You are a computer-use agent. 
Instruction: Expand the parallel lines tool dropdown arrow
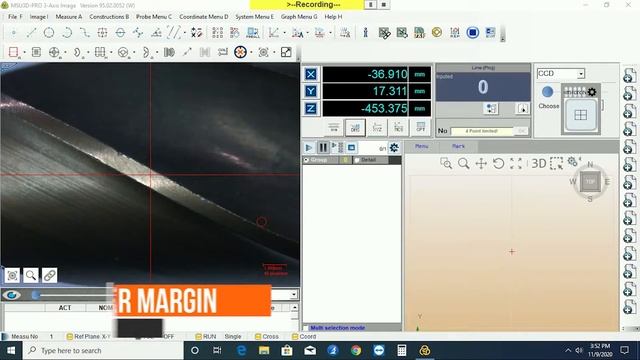[184, 33]
